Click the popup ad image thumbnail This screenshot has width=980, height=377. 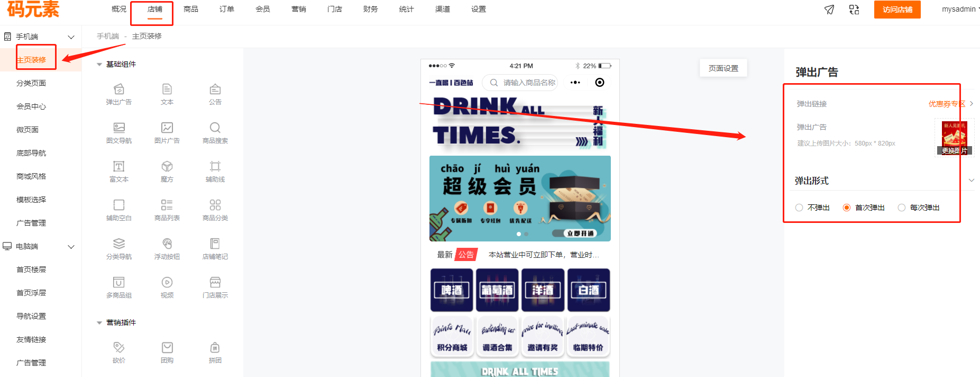(x=955, y=137)
